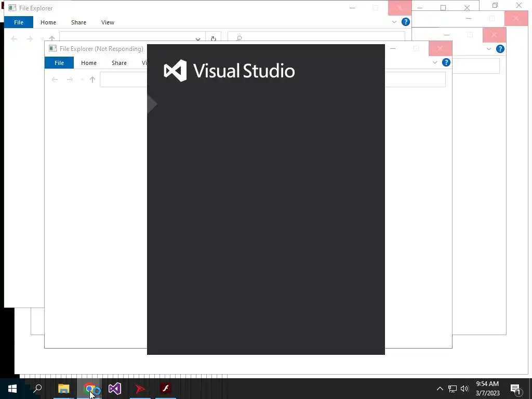
Task: Click address bar in Not Responding window
Action: tap(123, 79)
